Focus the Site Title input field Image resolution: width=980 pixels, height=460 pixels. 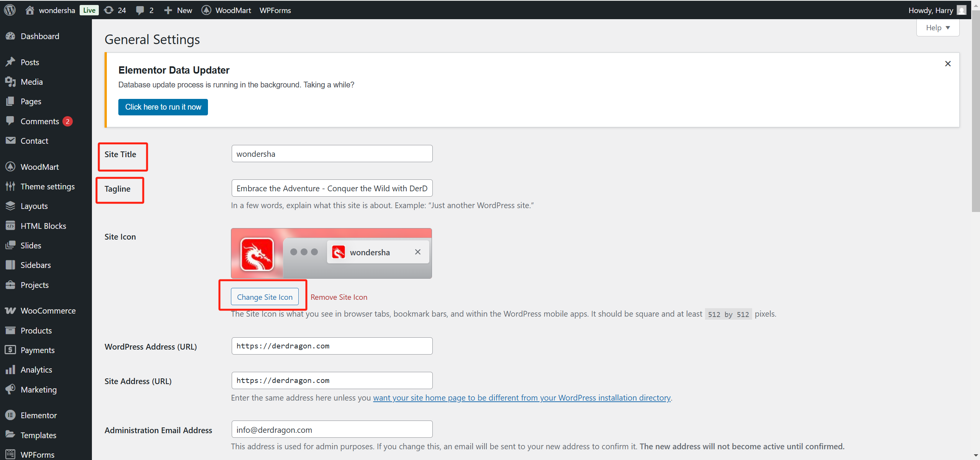(x=332, y=154)
